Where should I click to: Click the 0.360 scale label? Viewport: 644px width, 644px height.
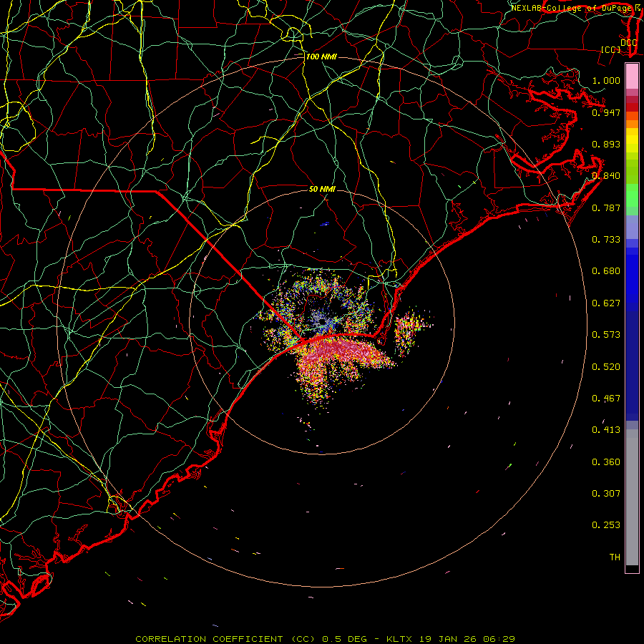606,462
